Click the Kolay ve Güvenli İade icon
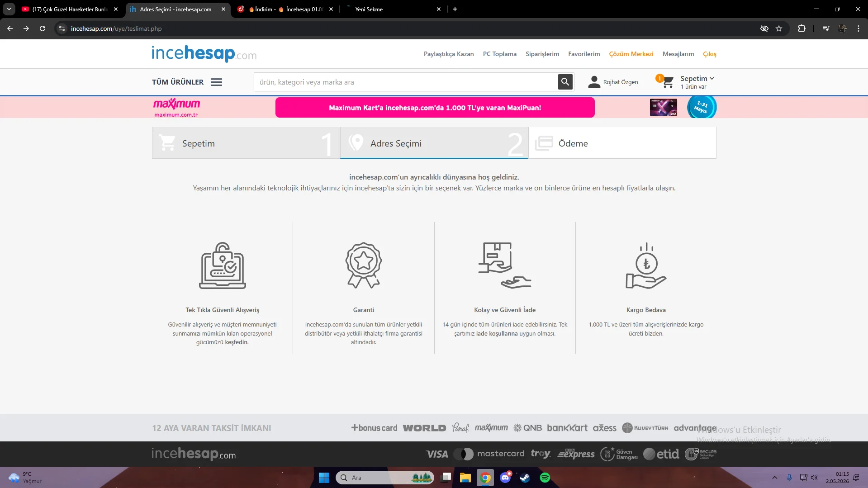This screenshot has height=488, width=868. (x=505, y=265)
